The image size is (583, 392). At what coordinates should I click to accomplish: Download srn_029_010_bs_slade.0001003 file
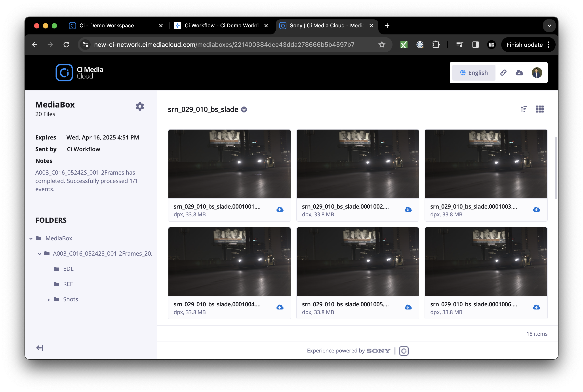point(536,209)
